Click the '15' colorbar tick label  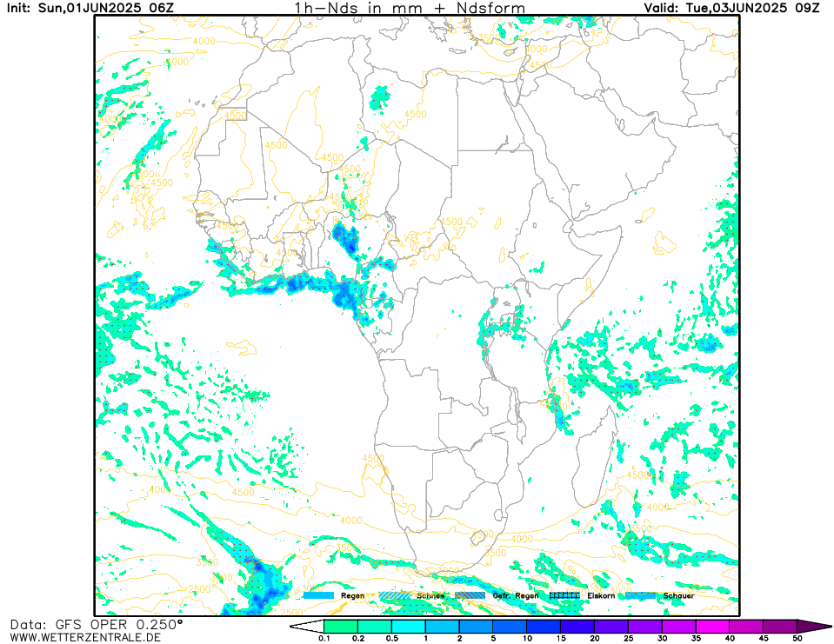pyautogui.click(x=561, y=639)
